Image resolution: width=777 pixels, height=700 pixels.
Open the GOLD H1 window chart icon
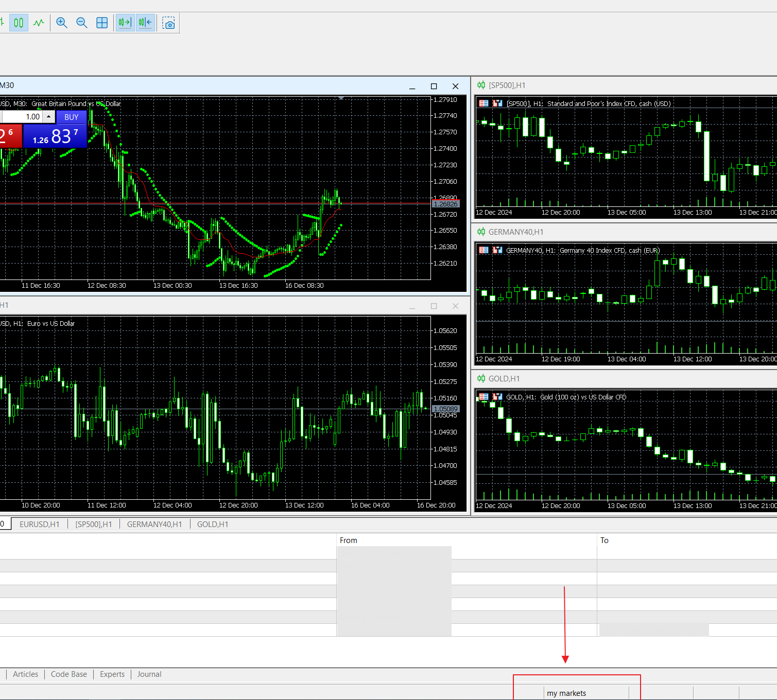(x=481, y=378)
